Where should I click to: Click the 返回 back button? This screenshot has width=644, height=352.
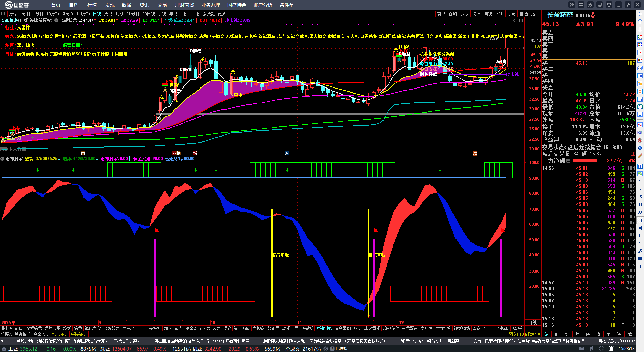coord(535,14)
